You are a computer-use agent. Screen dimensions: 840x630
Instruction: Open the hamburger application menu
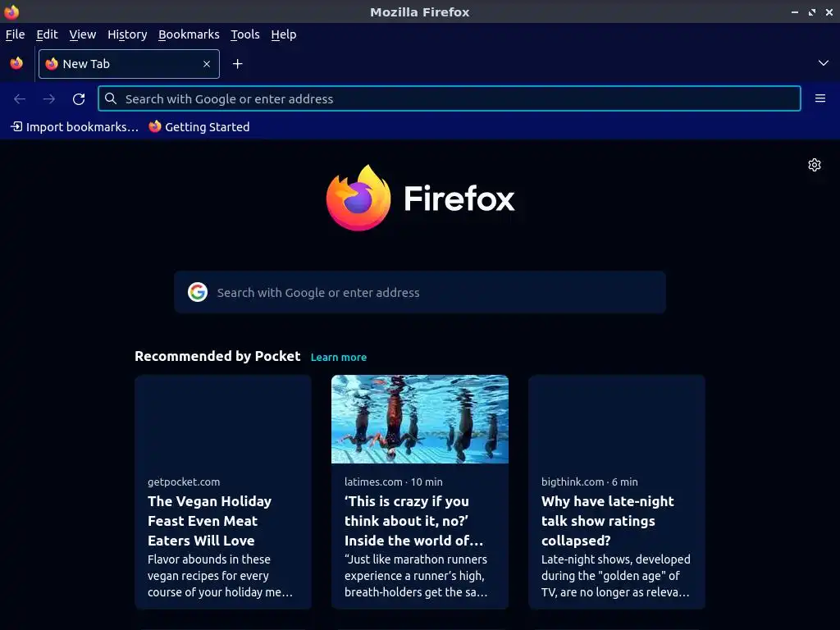point(820,98)
